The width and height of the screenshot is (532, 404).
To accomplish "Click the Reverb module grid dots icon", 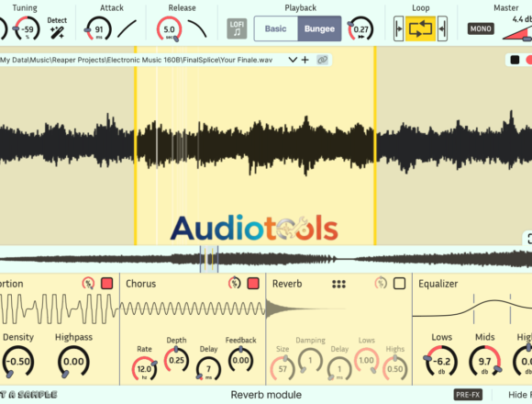I will (339, 284).
